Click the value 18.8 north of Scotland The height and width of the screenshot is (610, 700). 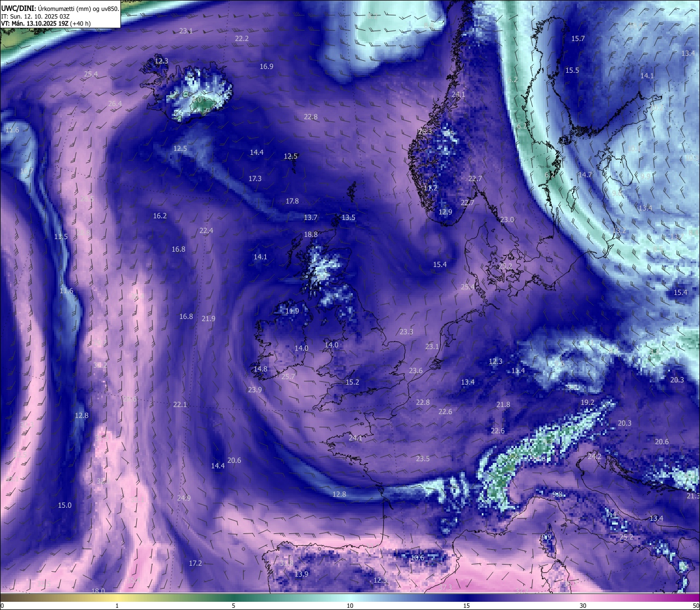pos(311,234)
